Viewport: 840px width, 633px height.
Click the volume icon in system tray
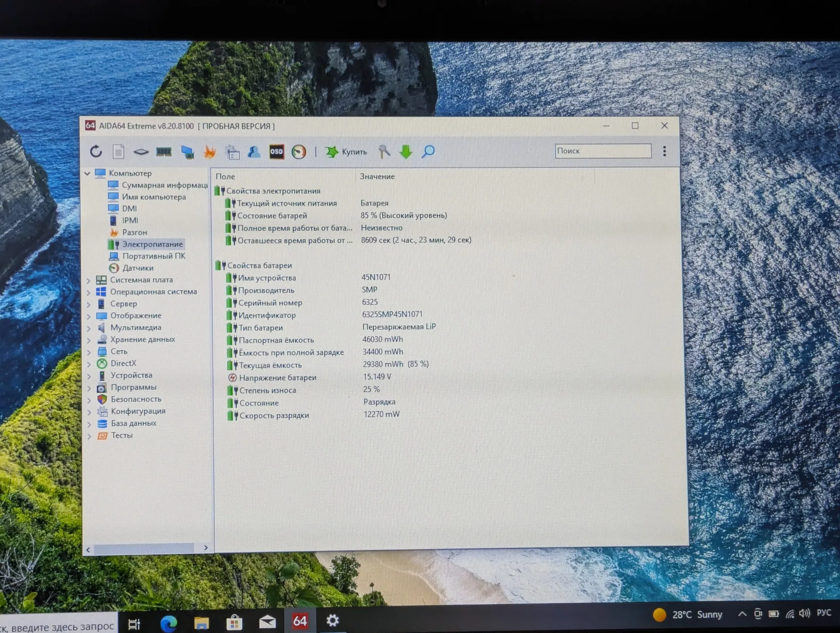tap(804, 614)
